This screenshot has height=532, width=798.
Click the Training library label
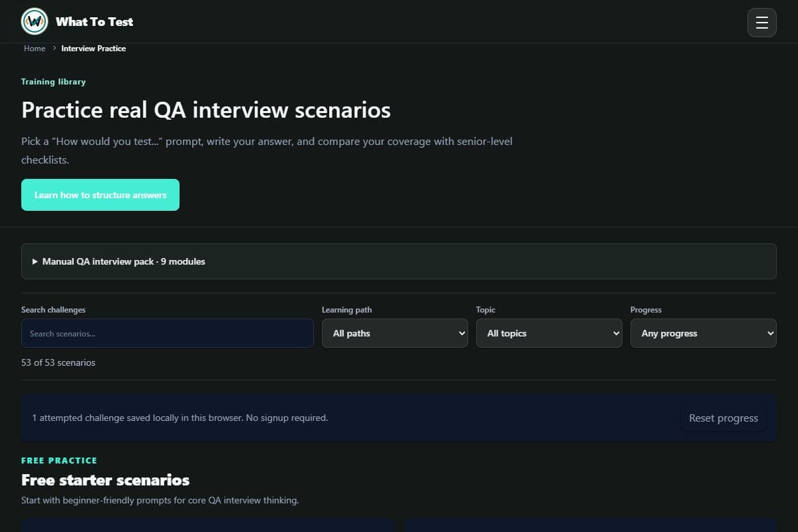click(53, 82)
